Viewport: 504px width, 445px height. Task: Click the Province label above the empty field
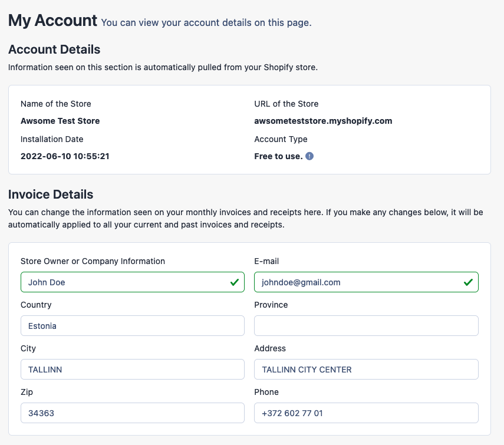click(271, 305)
